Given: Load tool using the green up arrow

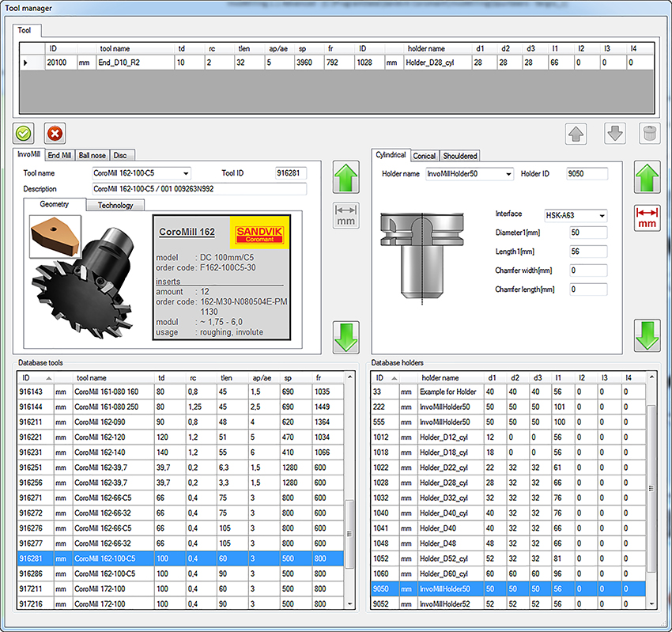Looking at the screenshot, I should 345,176.
